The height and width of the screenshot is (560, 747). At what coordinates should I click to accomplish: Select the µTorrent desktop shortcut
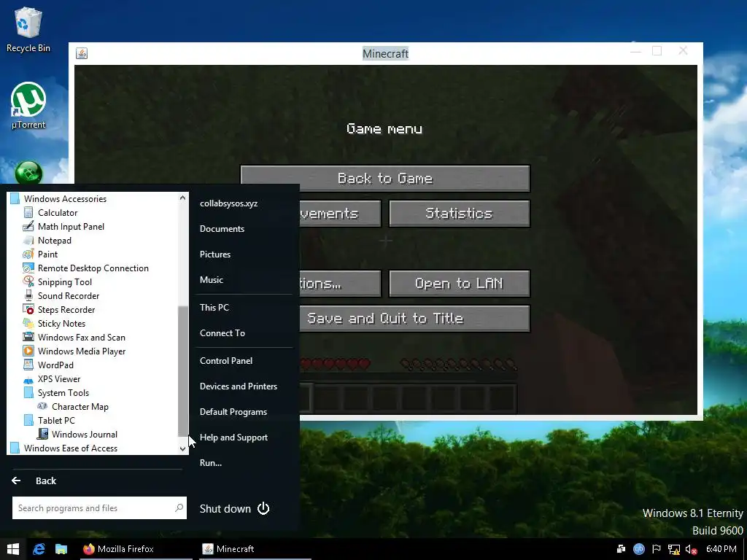pos(28,106)
